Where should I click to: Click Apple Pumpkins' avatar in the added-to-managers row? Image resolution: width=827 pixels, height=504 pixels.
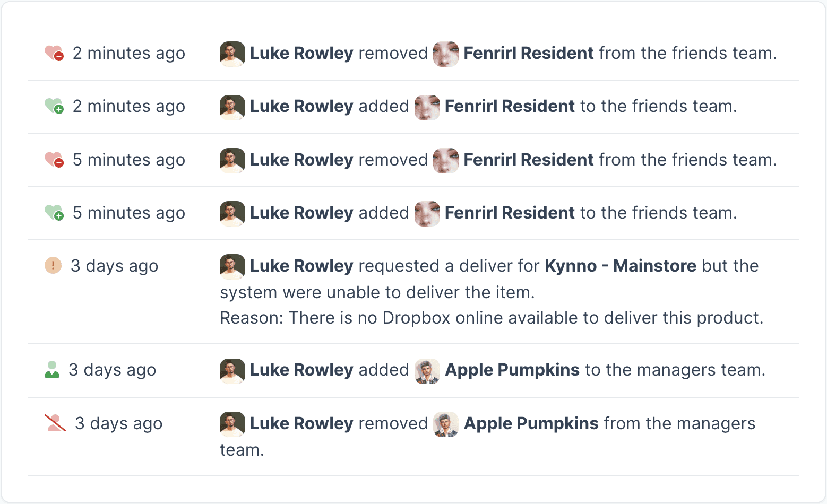pos(427,371)
